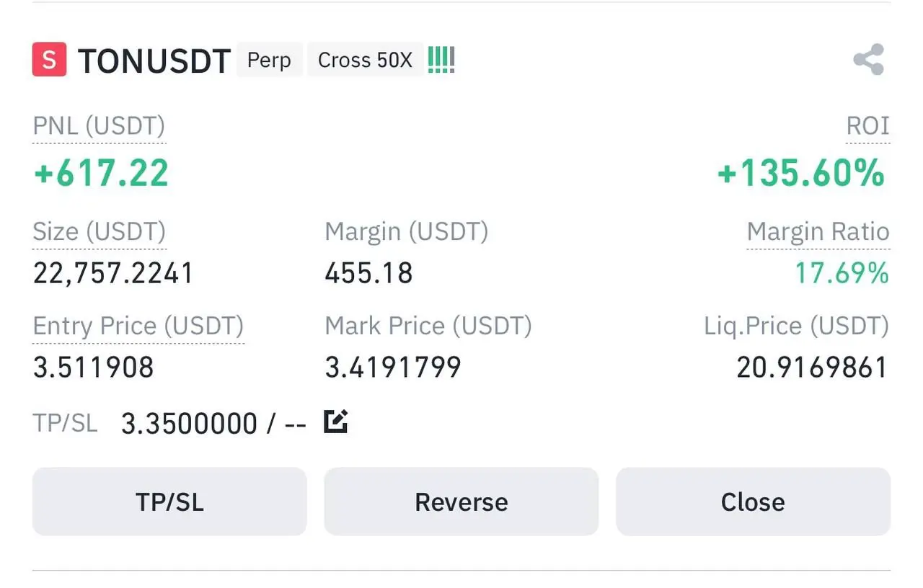Tap the Size (USDT) label
The width and height of the screenshot is (923, 588).
(100, 232)
